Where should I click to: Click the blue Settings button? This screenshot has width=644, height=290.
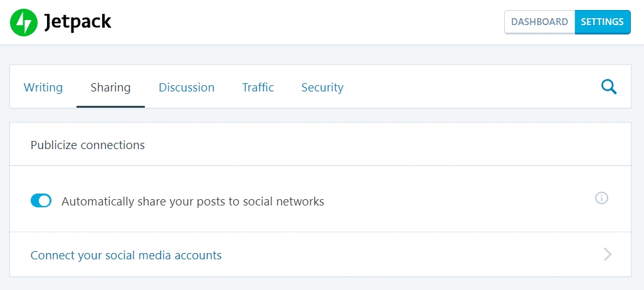[x=603, y=22]
